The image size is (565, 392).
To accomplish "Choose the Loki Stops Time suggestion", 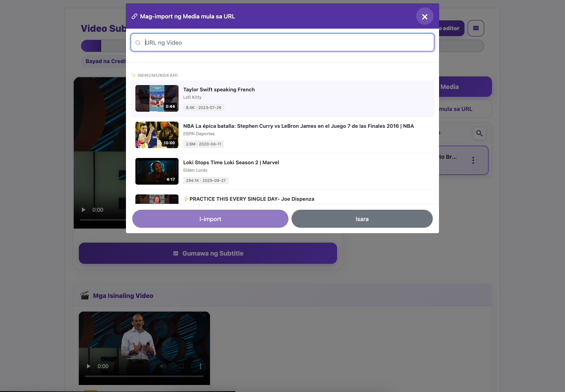I will pyautogui.click(x=282, y=171).
